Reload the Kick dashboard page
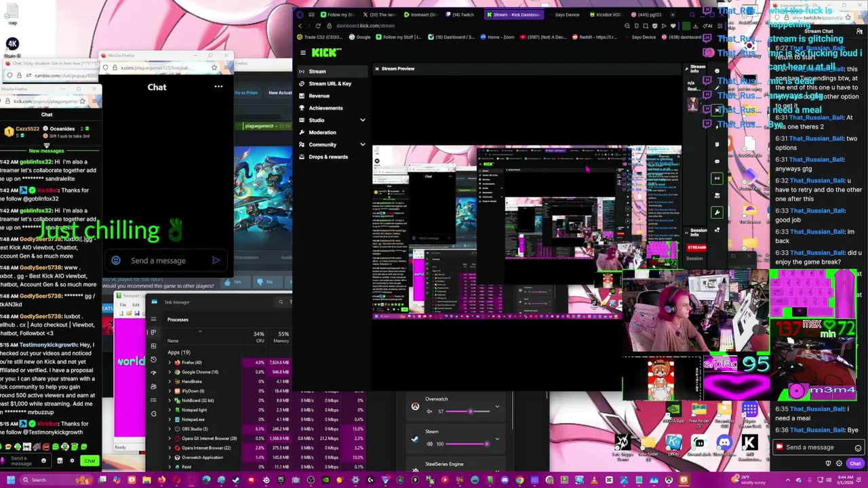868x488 pixels. (318, 26)
